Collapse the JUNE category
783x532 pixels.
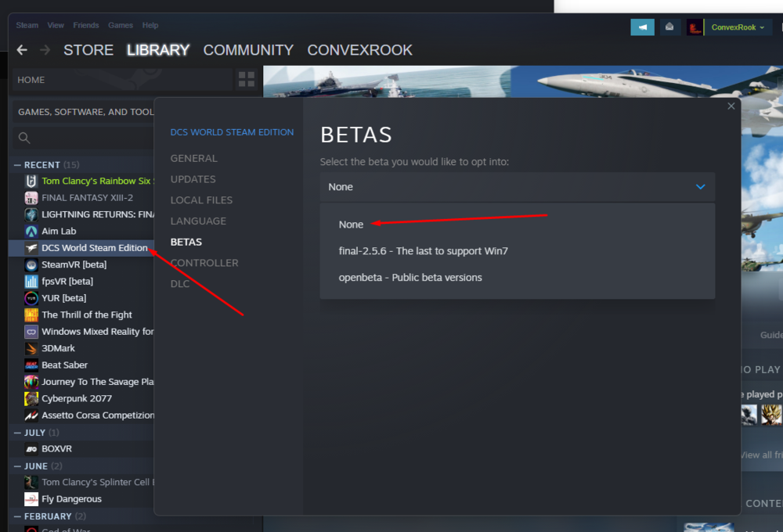17,466
